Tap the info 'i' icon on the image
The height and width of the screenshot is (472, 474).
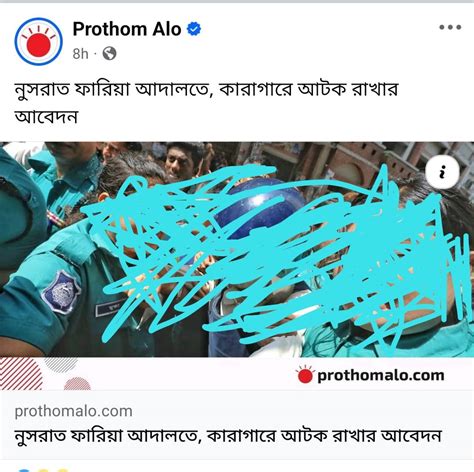[442, 172]
